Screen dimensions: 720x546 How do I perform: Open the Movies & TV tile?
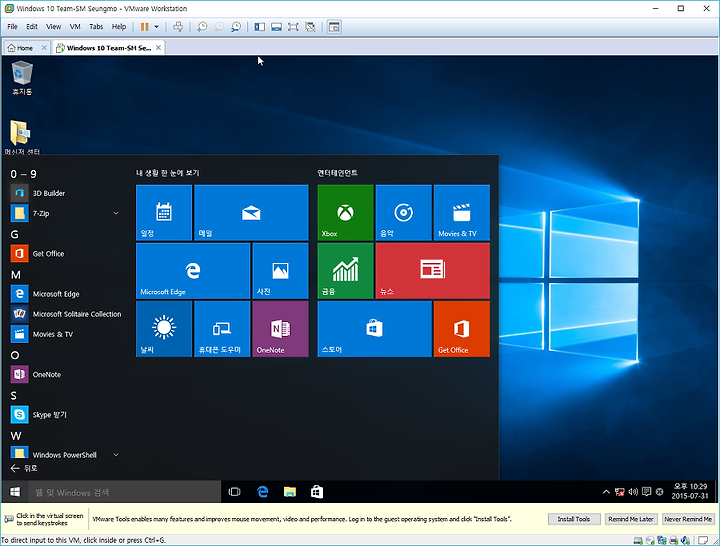(462, 213)
